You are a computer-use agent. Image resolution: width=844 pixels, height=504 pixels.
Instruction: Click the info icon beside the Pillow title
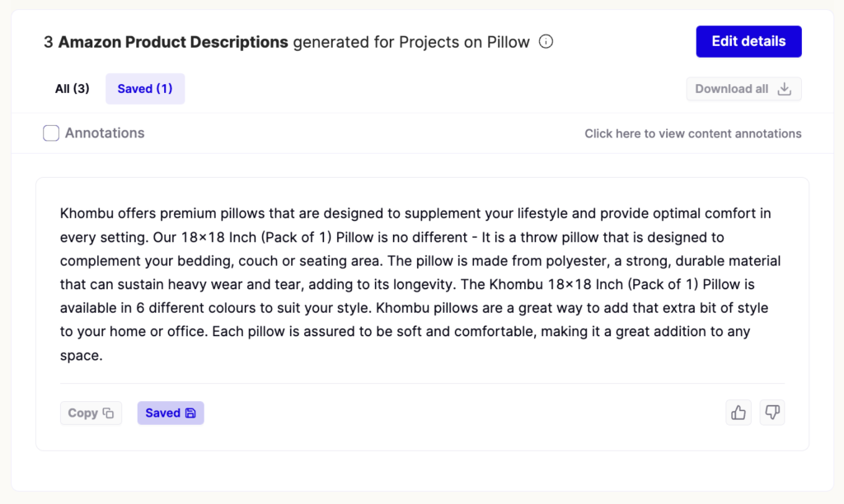click(546, 42)
